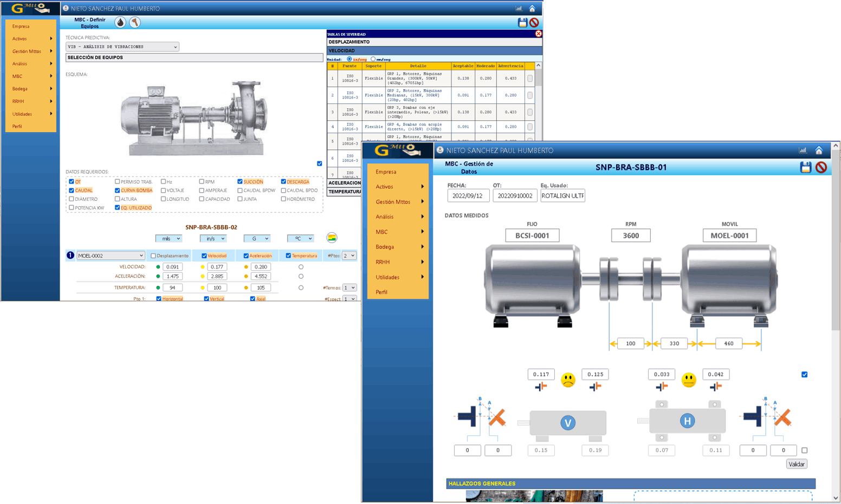Open the severity table colored icon
The height and width of the screenshot is (504, 841).
[332, 238]
